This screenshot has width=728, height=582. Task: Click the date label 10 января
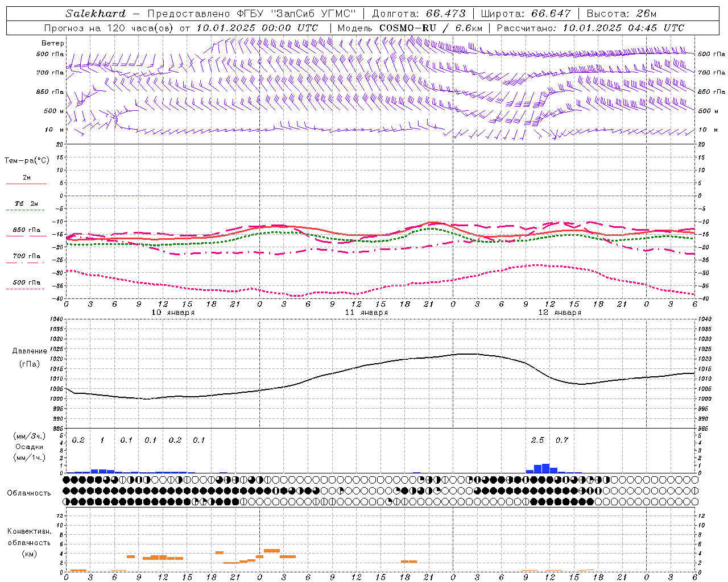[x=173, y=313]
